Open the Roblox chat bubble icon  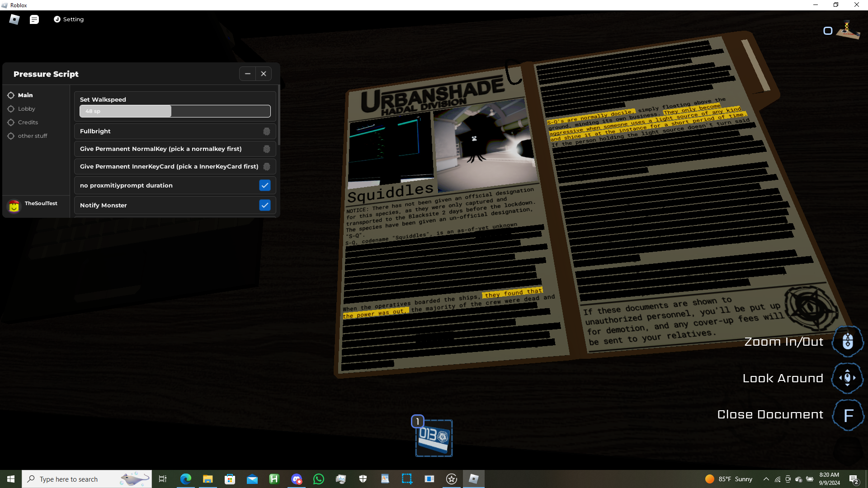pyautogui.click(x=34, y=19)
